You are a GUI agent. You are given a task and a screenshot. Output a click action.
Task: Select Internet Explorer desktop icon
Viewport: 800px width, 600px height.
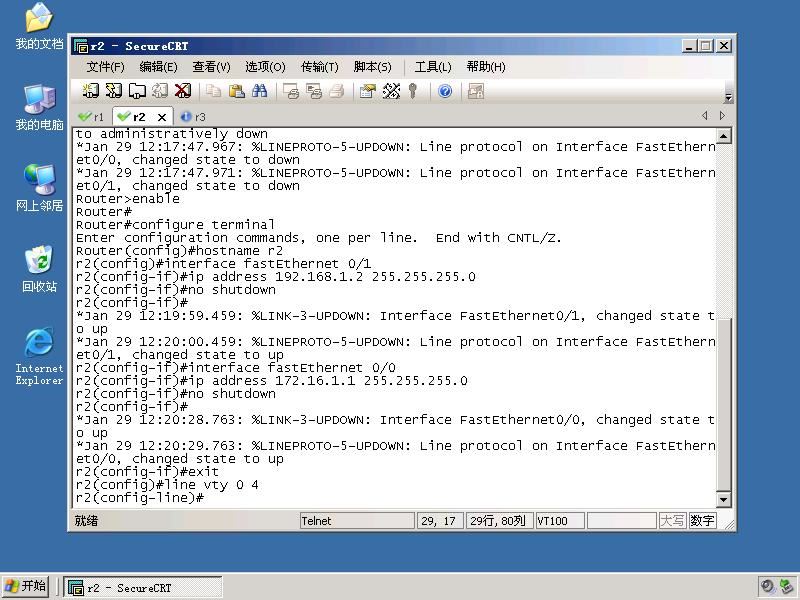(x=39, y=357)
